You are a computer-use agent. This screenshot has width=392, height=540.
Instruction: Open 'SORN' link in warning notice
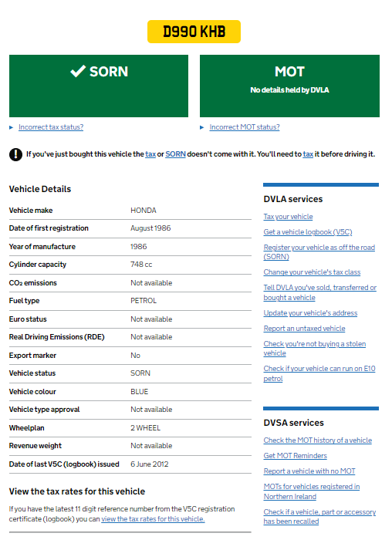pos(175,154)
